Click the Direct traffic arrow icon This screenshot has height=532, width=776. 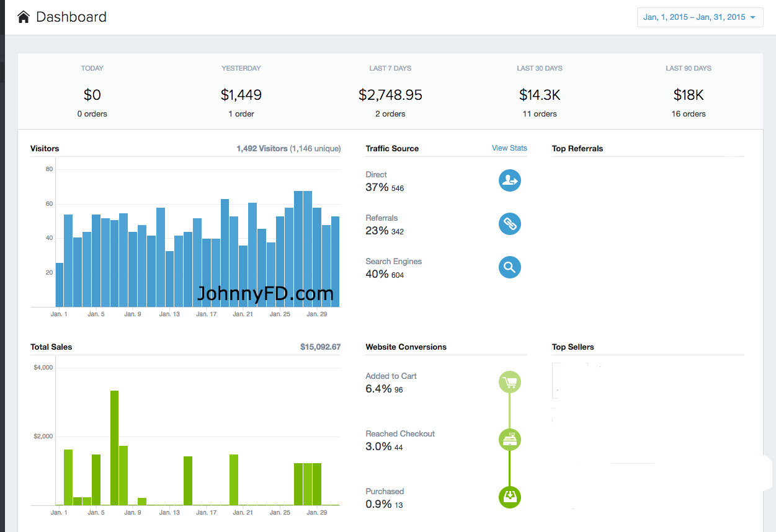(510, 180)
